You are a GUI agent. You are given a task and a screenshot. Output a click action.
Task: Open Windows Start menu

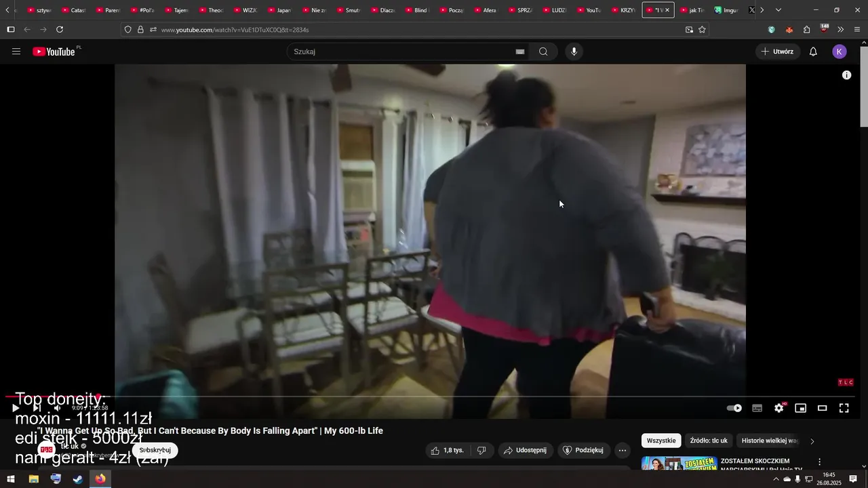point(11,479)
